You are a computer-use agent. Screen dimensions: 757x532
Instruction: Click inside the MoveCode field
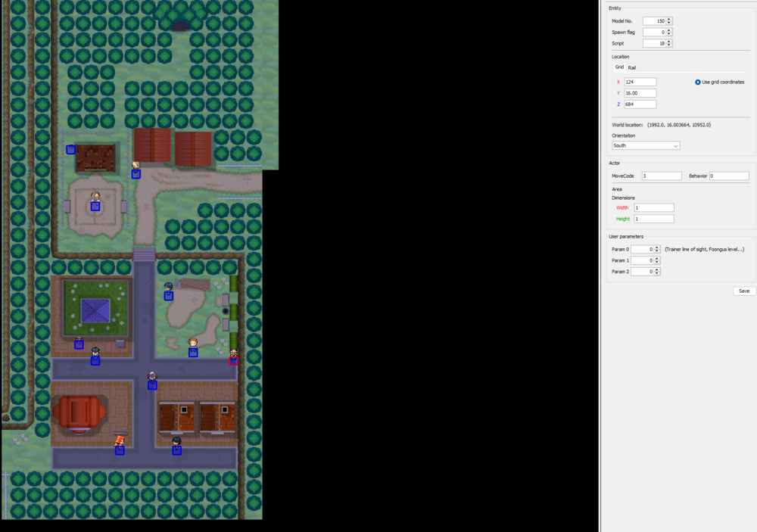[x=661, y=176]
